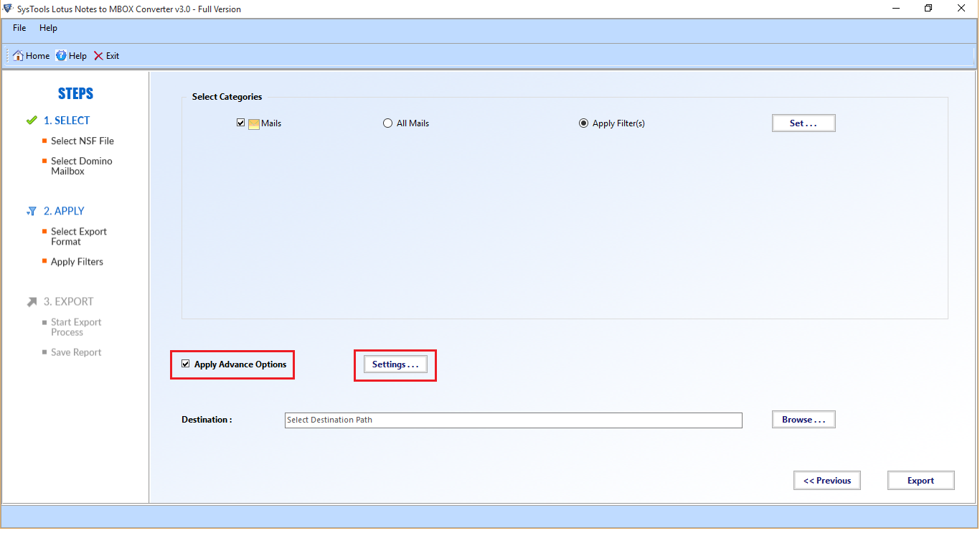
Task: Click the Select Categories group label
Action: 227,97
